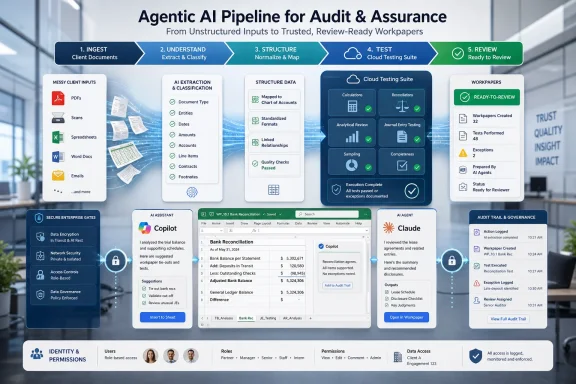
Task: Toggle the Amounts check
Action: 172,134
